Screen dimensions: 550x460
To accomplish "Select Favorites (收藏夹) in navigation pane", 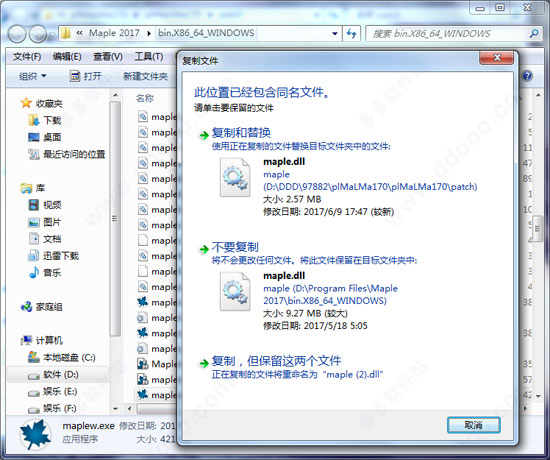I will 41,103.
